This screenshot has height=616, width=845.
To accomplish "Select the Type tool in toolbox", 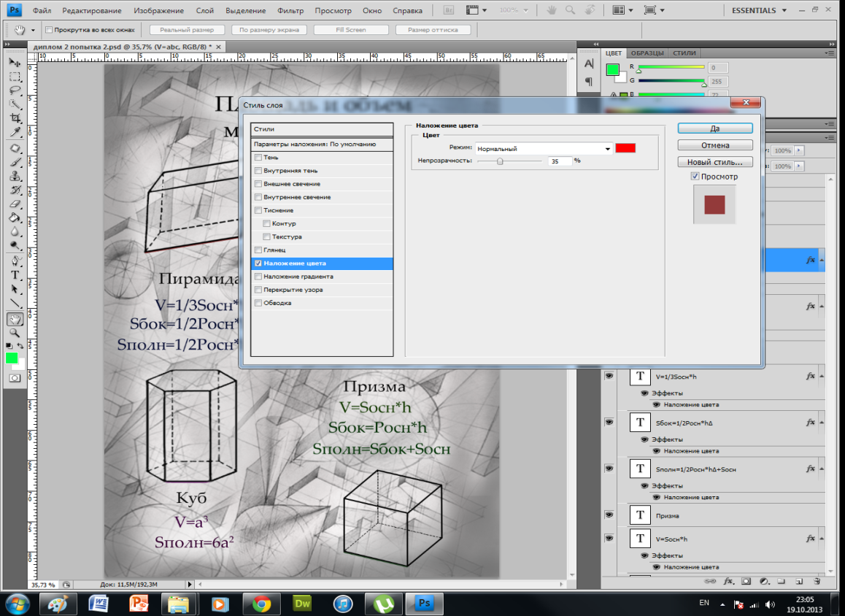I will [15, 275].
